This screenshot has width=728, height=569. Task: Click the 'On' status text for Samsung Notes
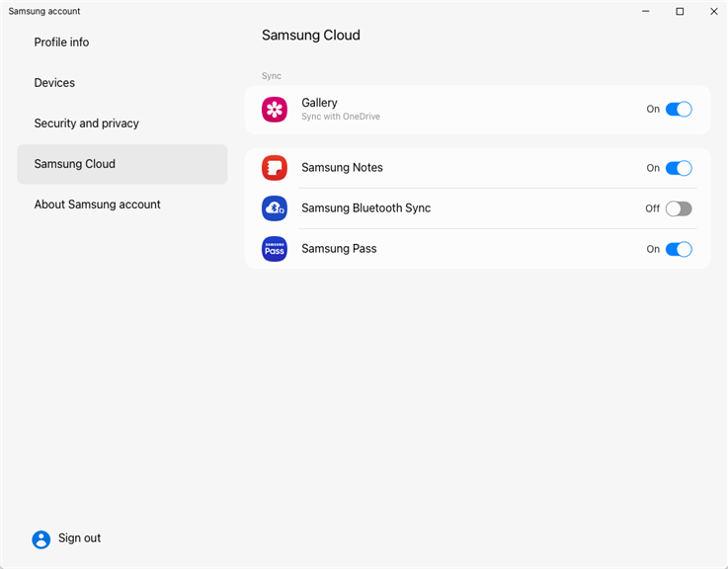coord(653,168)
